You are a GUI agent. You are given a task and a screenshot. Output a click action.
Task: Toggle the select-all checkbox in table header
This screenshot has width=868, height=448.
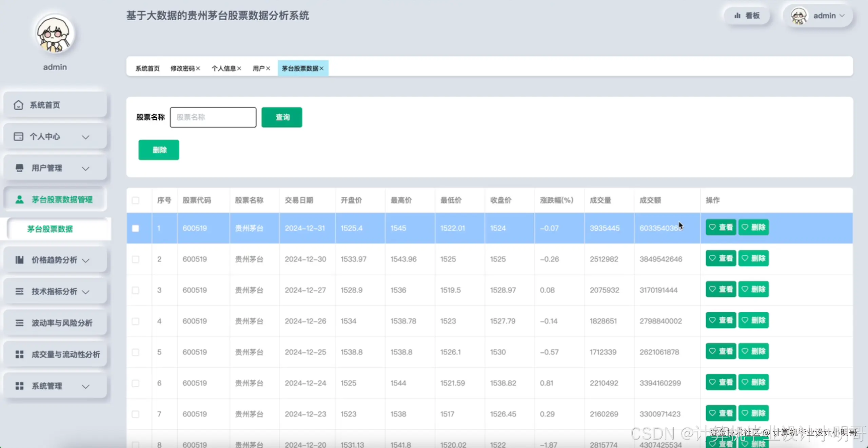pyautogui.click(x=135, y=200)
